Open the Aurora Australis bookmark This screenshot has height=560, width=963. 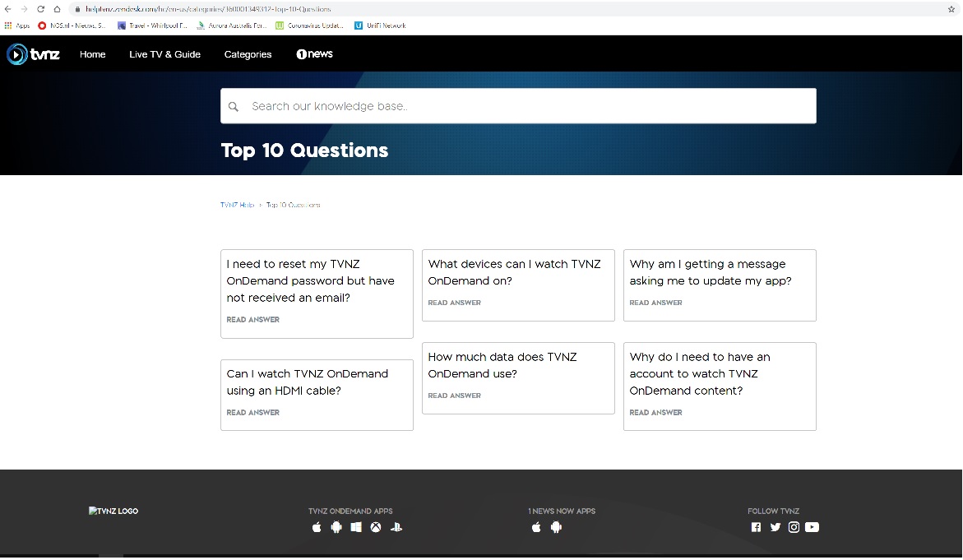(232, 25)
